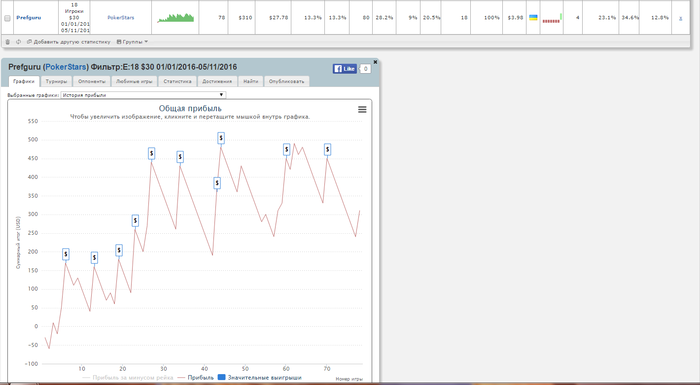Click the $ win marker near game 27

(151, 154)
